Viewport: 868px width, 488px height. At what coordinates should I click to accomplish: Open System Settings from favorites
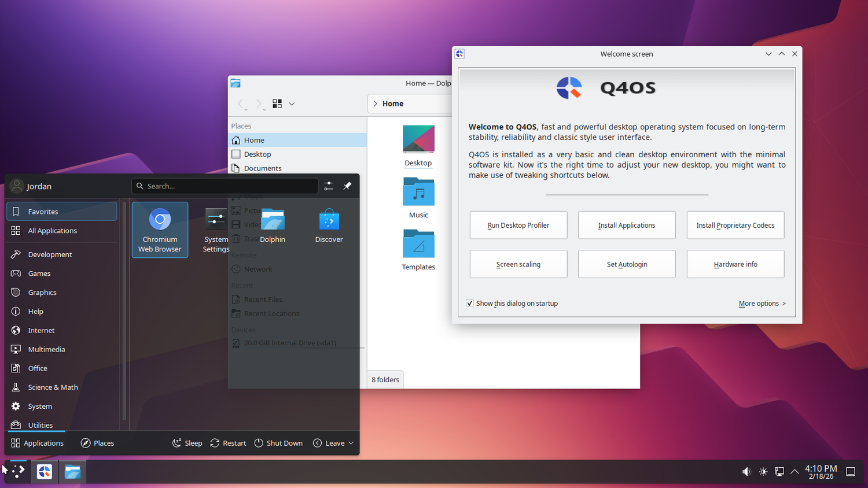[x=216, y=230]
